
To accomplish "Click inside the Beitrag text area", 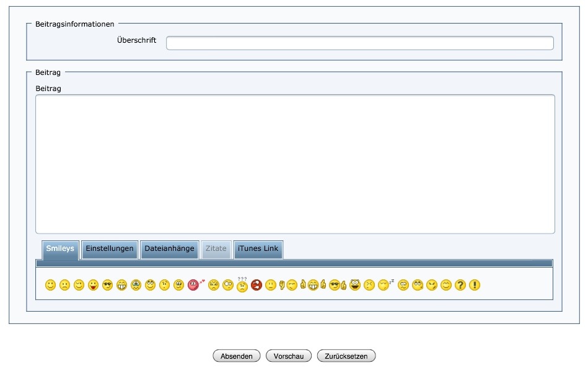I will 295,164.
